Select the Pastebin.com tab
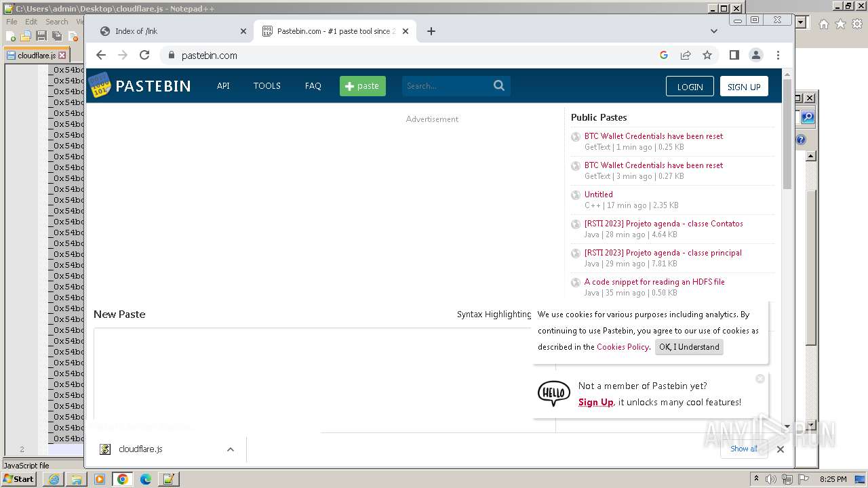The image size is (868, 488). [x=336, y=31]
